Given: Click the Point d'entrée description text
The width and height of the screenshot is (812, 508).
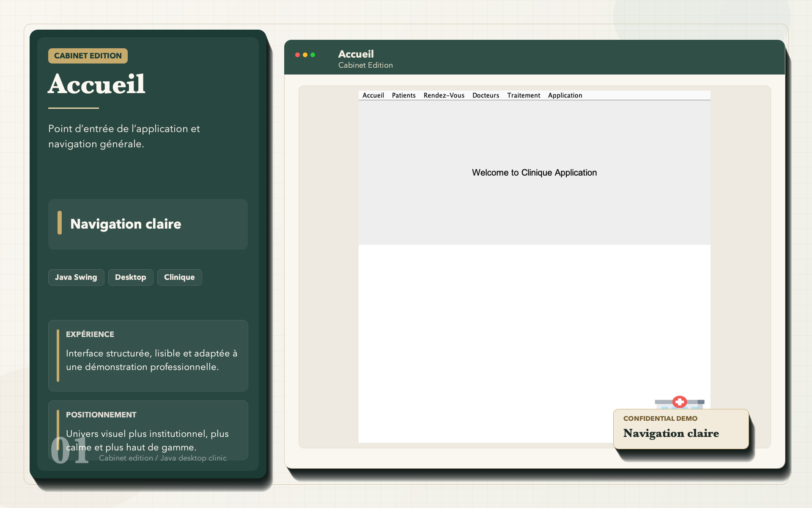Looking at the screenshot, I should 124,136.
